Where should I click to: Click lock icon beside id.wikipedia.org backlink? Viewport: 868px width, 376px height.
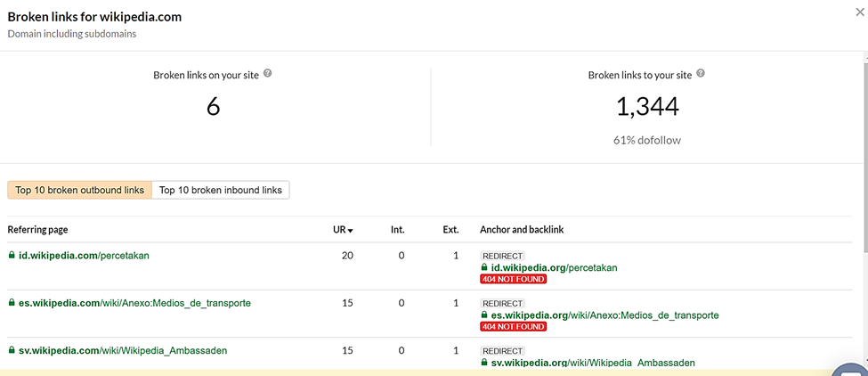484,267
